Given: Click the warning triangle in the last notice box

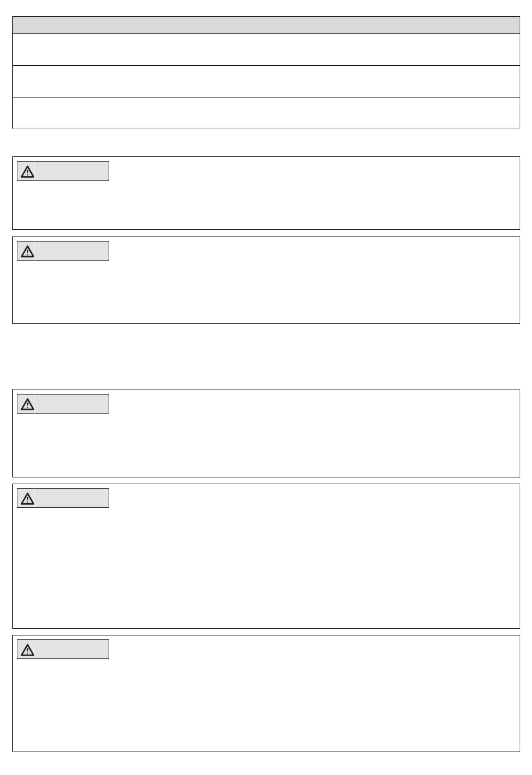Looking at the screenshot, I should pos(27,649).
